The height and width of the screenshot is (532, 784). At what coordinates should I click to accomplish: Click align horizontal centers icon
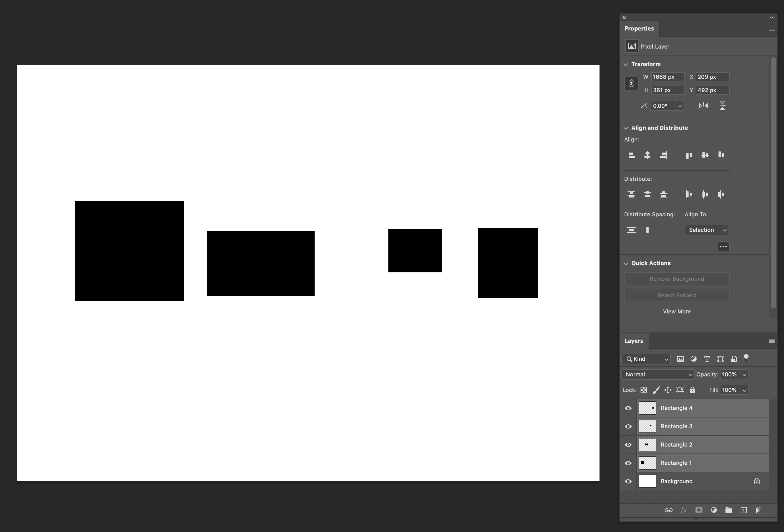pyautogui.click(x=647, y=155)
